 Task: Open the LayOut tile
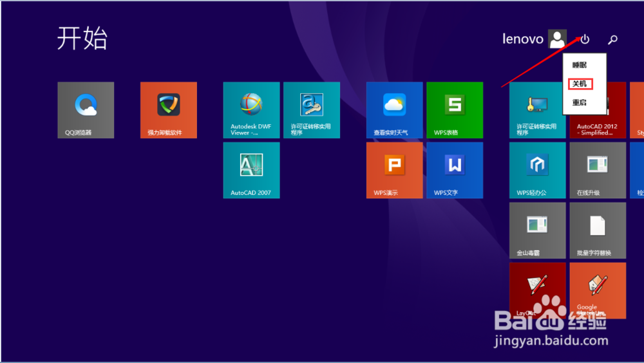pos(538,291)
